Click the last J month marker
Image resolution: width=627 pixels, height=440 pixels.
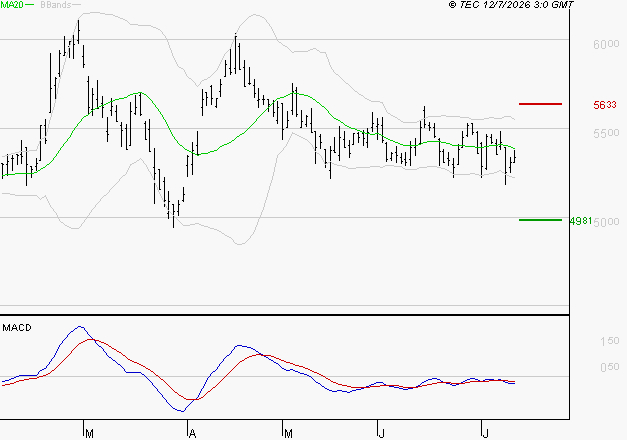tap(485, 434)
